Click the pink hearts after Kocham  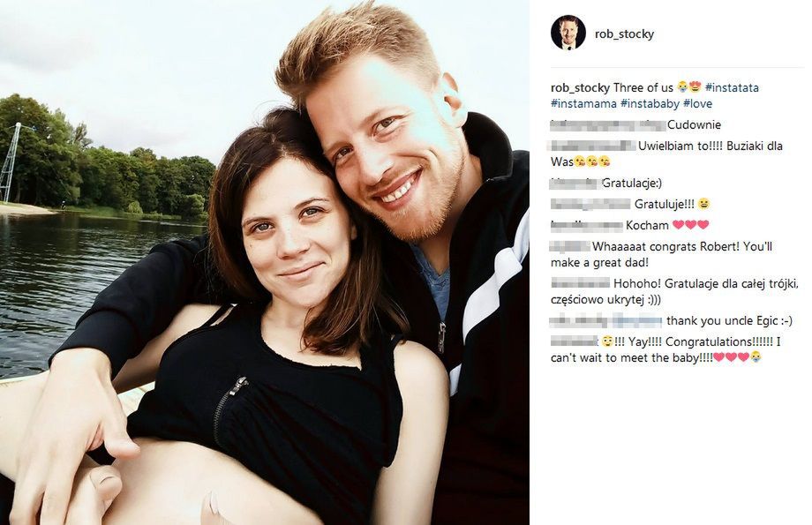pos(690,225)
